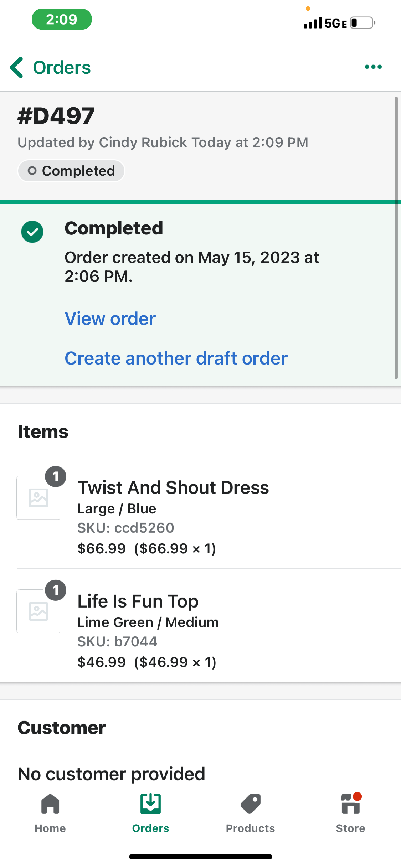
Task: Tap the Completed status badge
Action: [71, 171]
